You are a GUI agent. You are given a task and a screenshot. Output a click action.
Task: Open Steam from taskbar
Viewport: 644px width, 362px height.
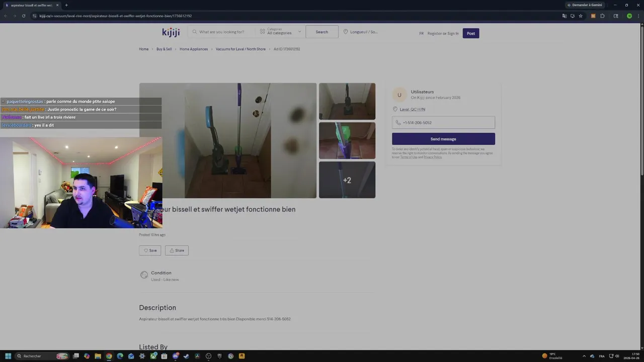(x=186, y=356)
